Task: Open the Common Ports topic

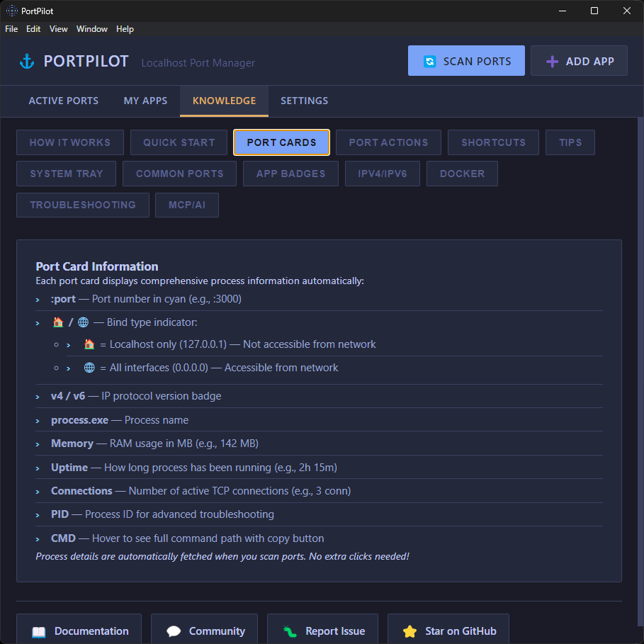Action: 179,174
